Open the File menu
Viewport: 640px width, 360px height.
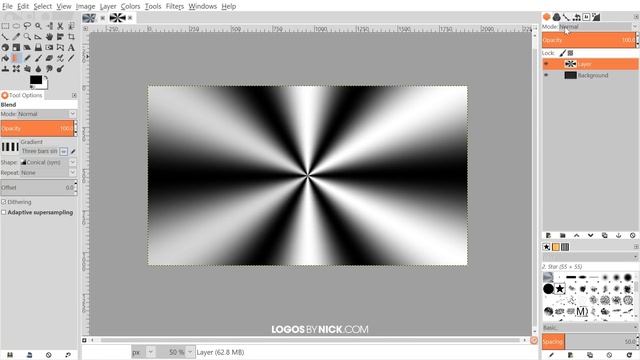pyautogui.click(x=7, y=6)
